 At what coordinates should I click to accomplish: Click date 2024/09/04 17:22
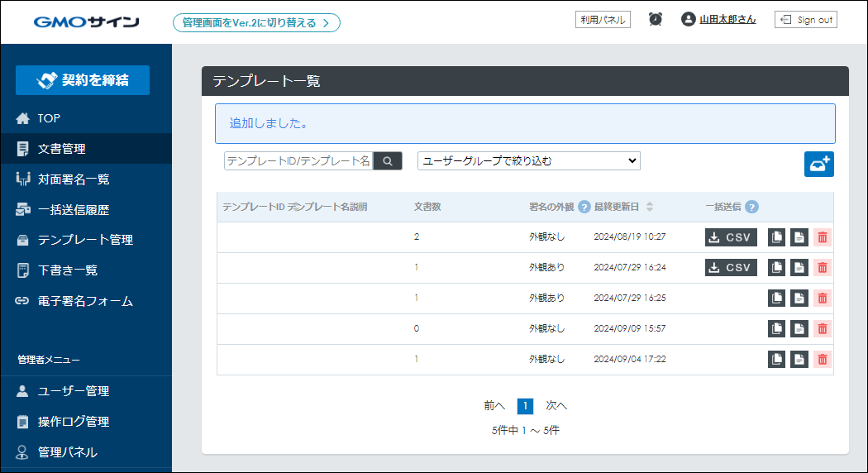(630, 359)
